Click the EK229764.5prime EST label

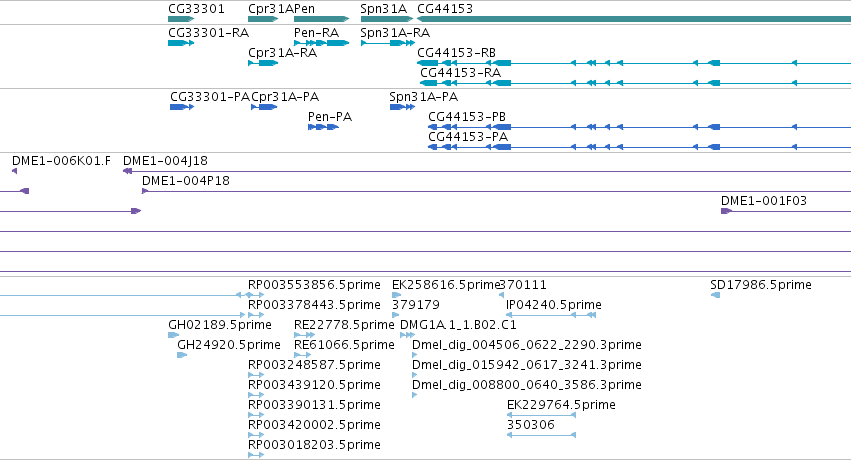[561, 405]
